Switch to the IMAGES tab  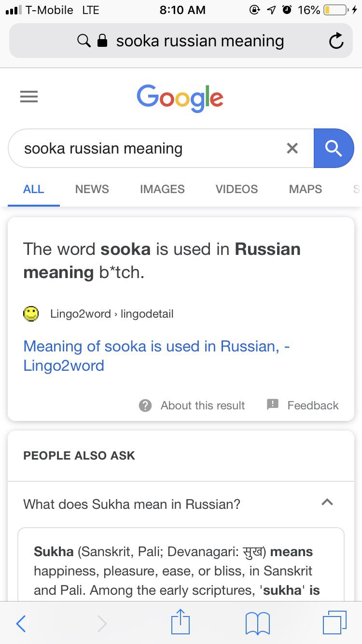[x=162, y=189]
